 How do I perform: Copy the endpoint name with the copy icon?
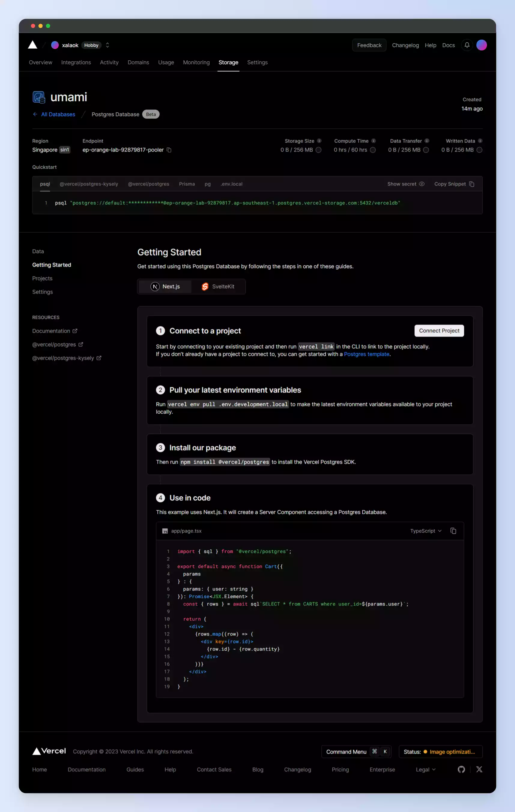tap(169, 150)
